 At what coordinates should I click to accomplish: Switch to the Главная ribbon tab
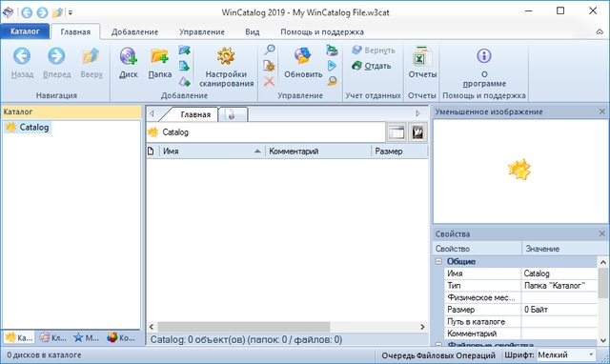(75, 31)
